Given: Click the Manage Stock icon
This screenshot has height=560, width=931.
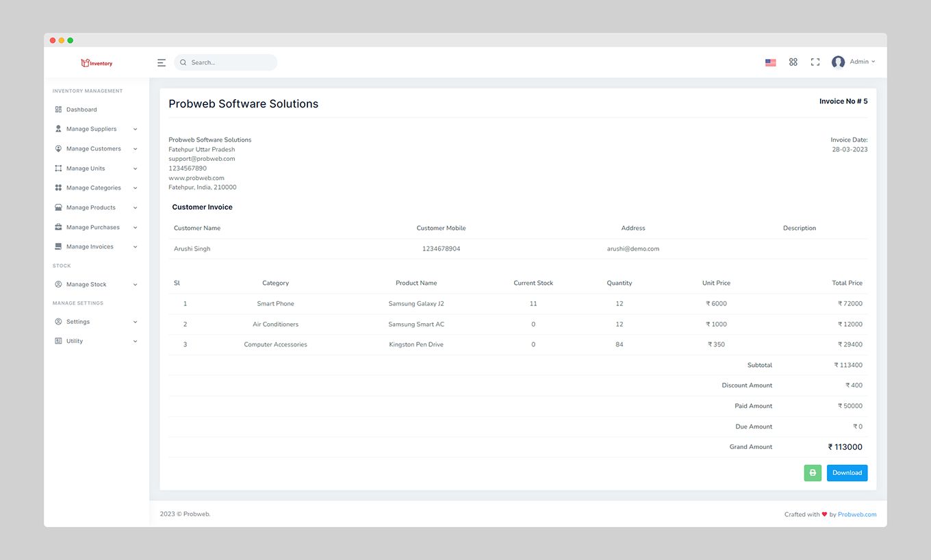Looking at the screenshot, I should pyautogui.click(x=58, y=284).
